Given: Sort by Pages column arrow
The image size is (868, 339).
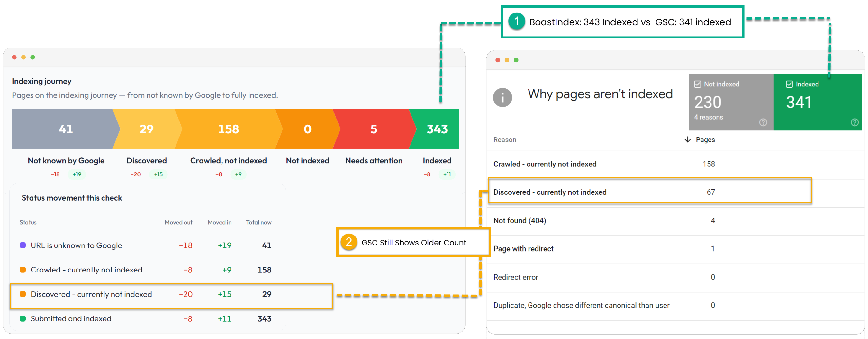Looking at the screenshot, I should (x=687, y=139).
